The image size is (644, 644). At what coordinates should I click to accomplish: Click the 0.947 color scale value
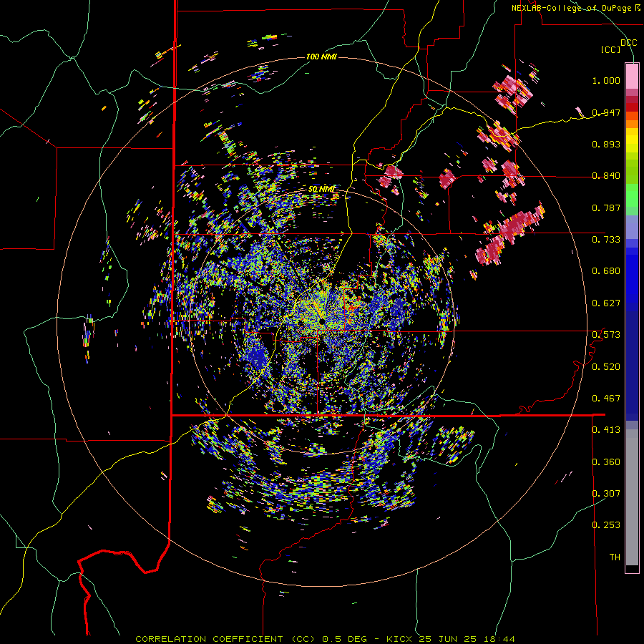[x=606, y=112]
